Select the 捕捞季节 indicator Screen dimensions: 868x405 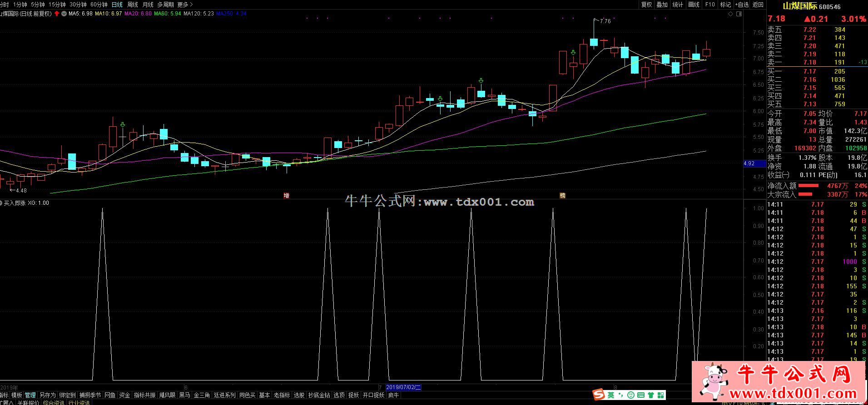point(90,395)
